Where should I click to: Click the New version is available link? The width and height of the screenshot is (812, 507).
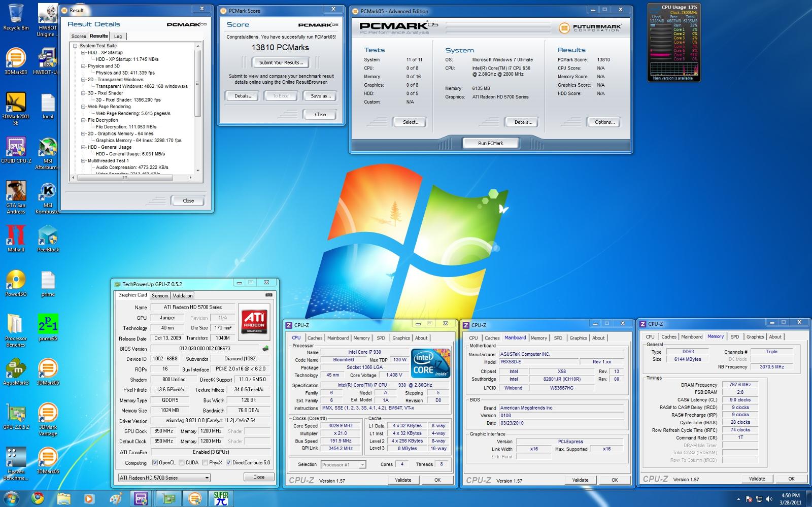[x=672, y=78]
